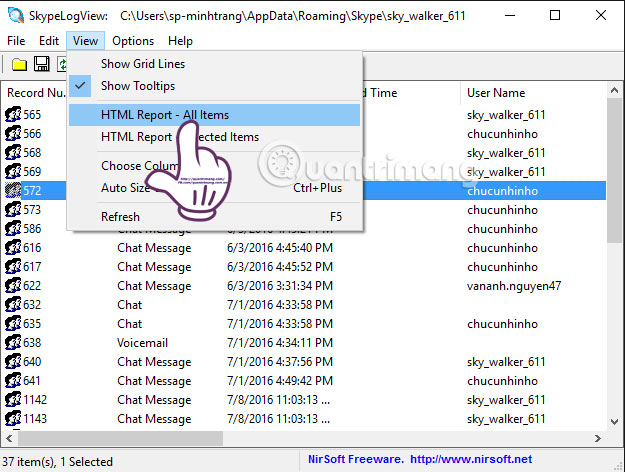Screen dimensions: 625x472
Task: Click the vertical scrollbar thumb
Action: [614, 170]
